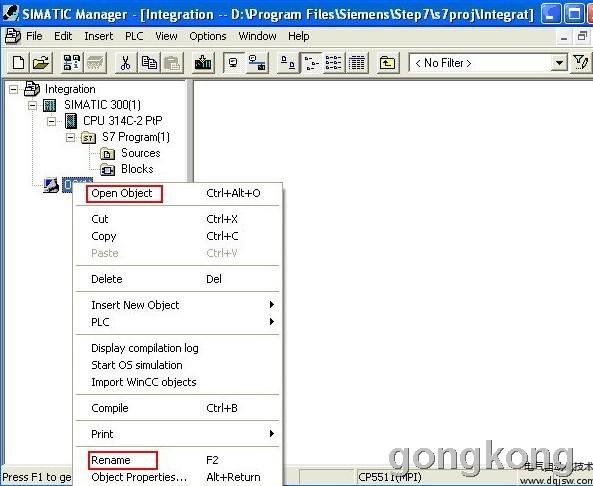
Task: Open the Options menu
Action: pyautogui.click(x=208, y=36)
